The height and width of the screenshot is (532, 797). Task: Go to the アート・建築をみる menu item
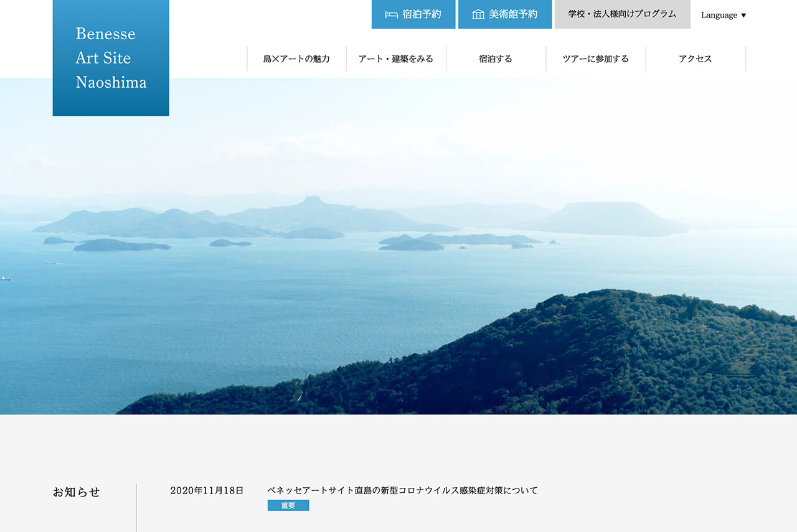pos(396,59)
